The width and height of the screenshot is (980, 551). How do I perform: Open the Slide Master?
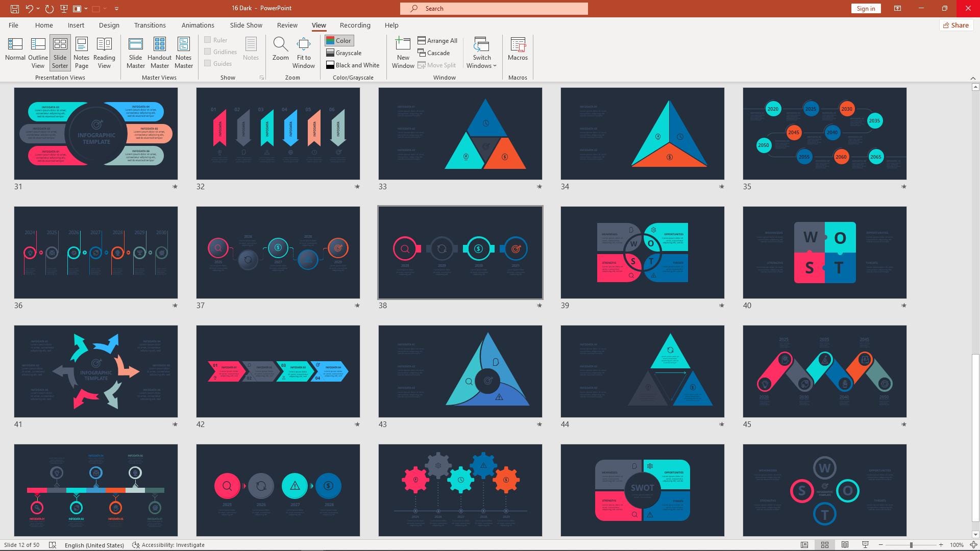pyautogui.click(x=135, y=53)
